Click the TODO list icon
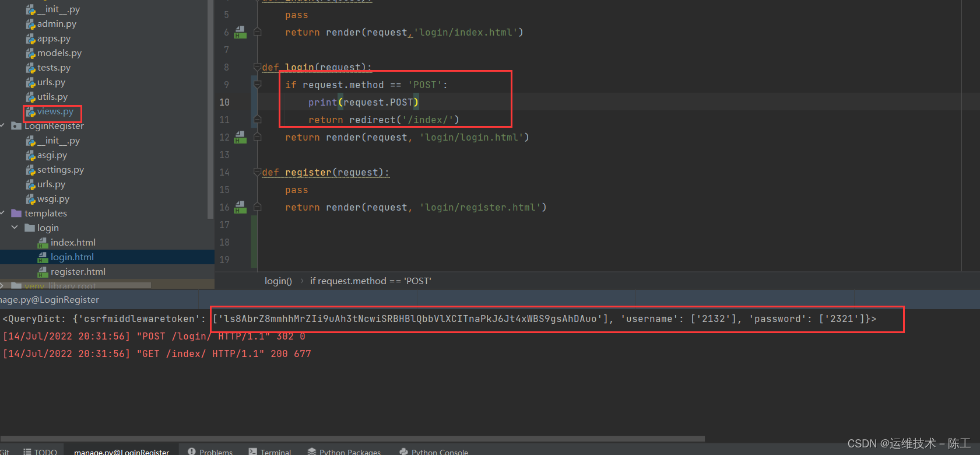The width and height of the screenshot is (980, 455). click(27, 452)
